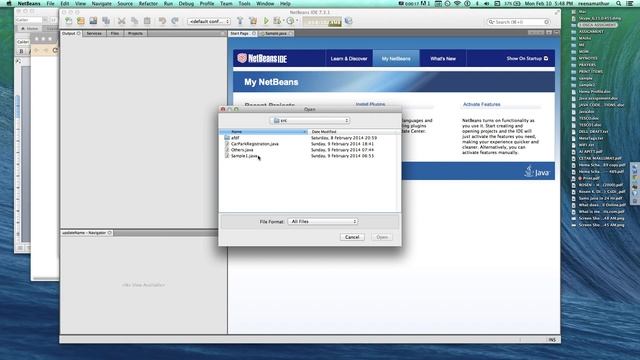Close the Sample.java editor tab
640x360 pixels.
click(291, 33)
